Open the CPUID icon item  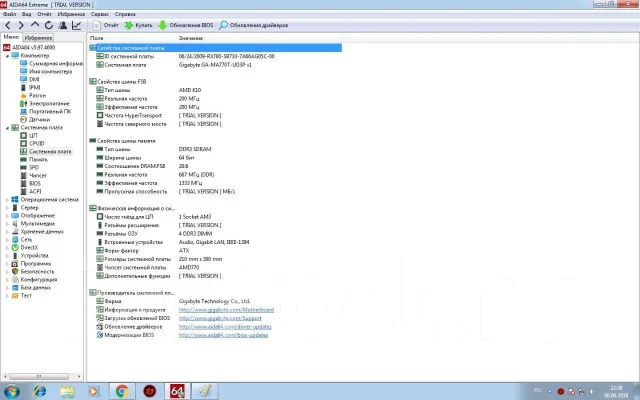pyautogui.click(x=23, y=144)
